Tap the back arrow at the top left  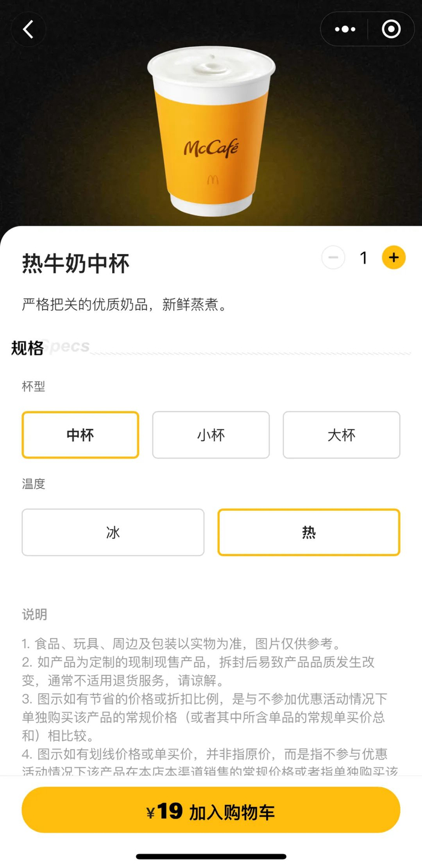pos(28,28)
